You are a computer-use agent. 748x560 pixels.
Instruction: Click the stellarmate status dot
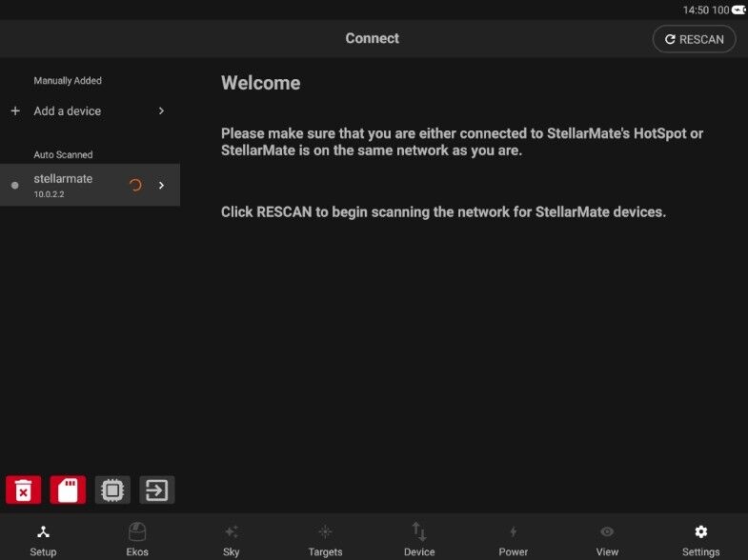(x=15, y=185)
